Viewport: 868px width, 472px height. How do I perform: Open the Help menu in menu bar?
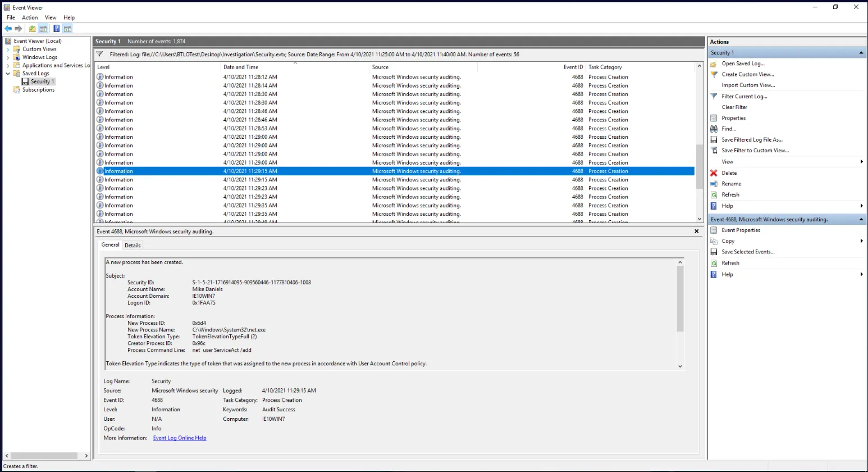tap(69, 18)
